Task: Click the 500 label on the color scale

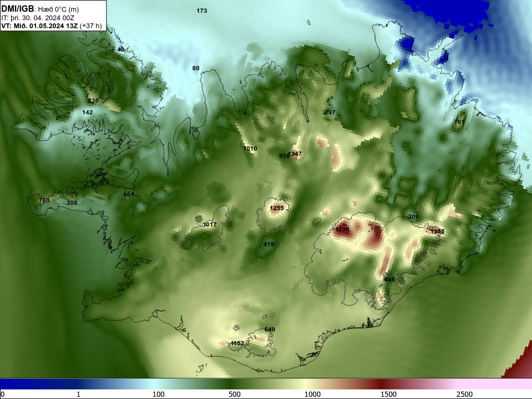Action: (x=235, y=394)
